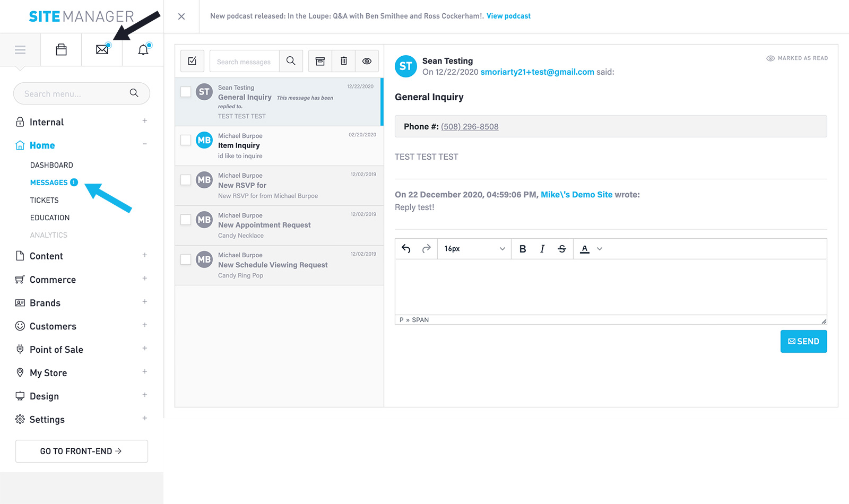Open the Tickets menu item

click(x=45, y=200)
